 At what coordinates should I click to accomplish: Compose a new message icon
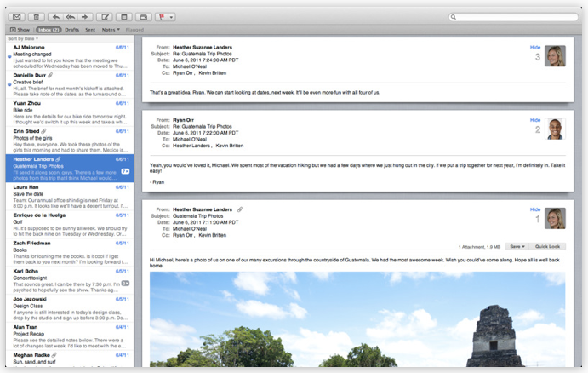[x=105, y=17]
